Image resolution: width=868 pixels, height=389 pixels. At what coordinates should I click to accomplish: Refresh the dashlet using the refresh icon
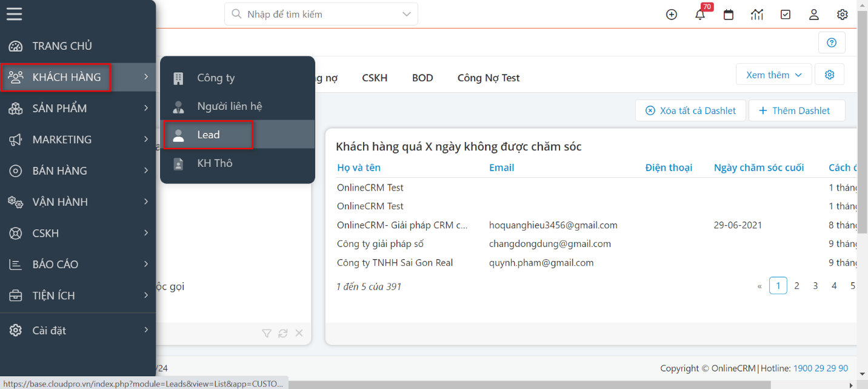(x=282, y=333)
